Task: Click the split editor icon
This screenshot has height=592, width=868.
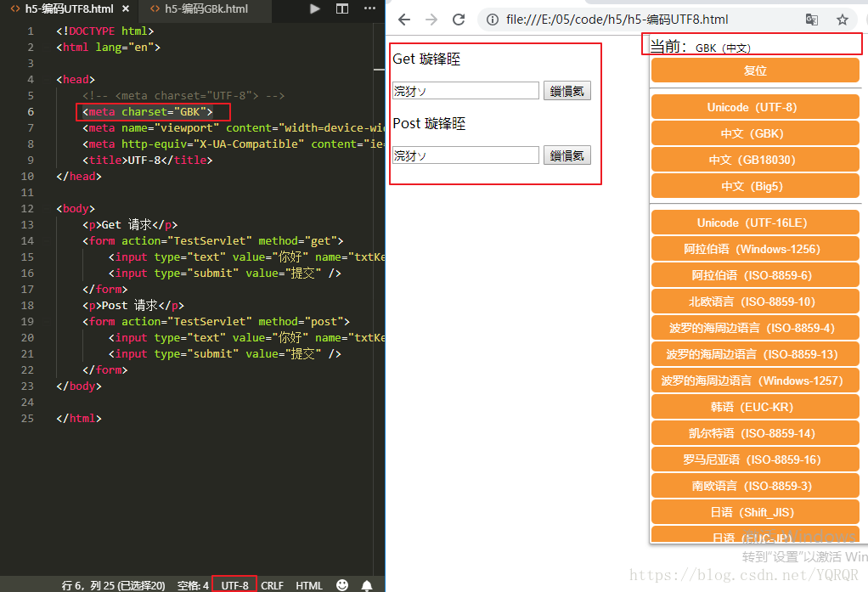Action: (x=342, y=8)
